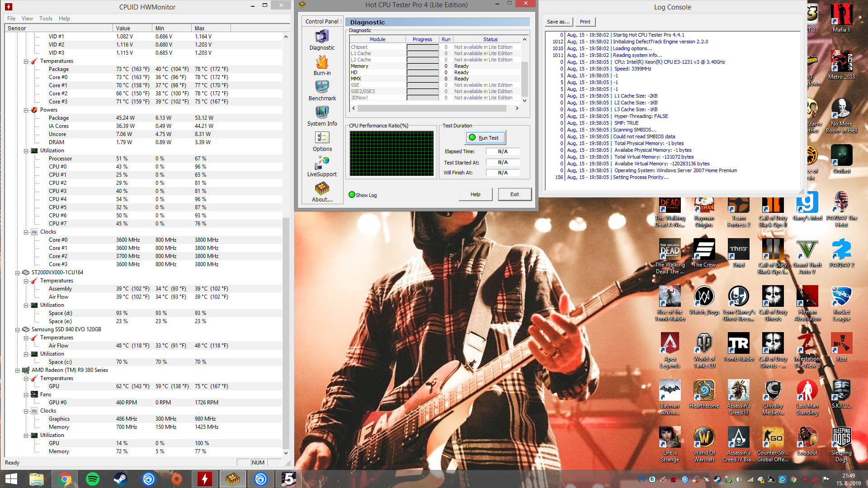Open the Tools menu in HWMonitor
The height and width of the screenshot is (488, 868).
tap(46, 19)
